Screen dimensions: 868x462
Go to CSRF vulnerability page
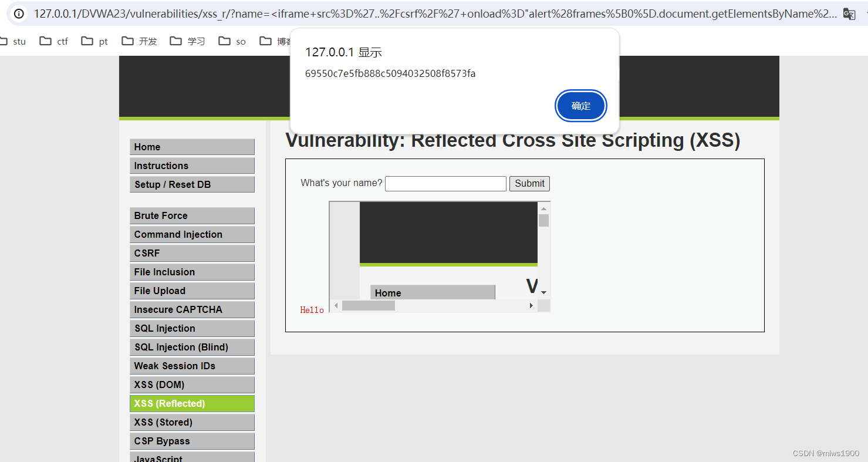coord(192,253)
